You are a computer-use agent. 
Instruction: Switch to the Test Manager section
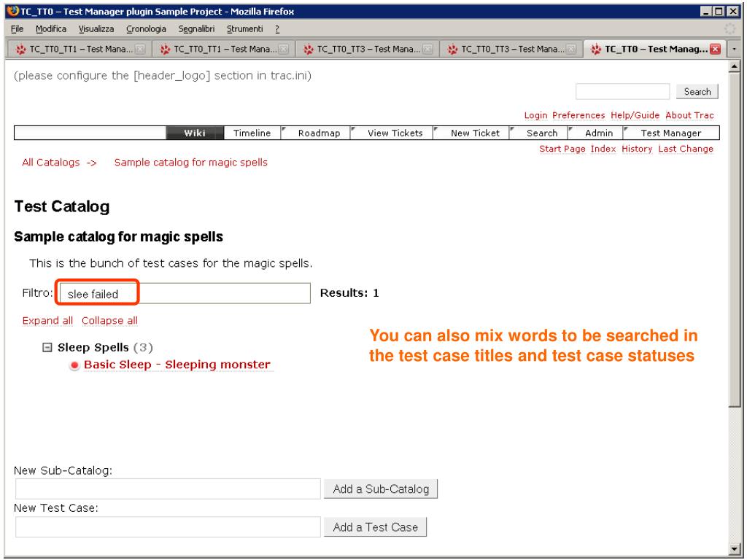[671, 133]
